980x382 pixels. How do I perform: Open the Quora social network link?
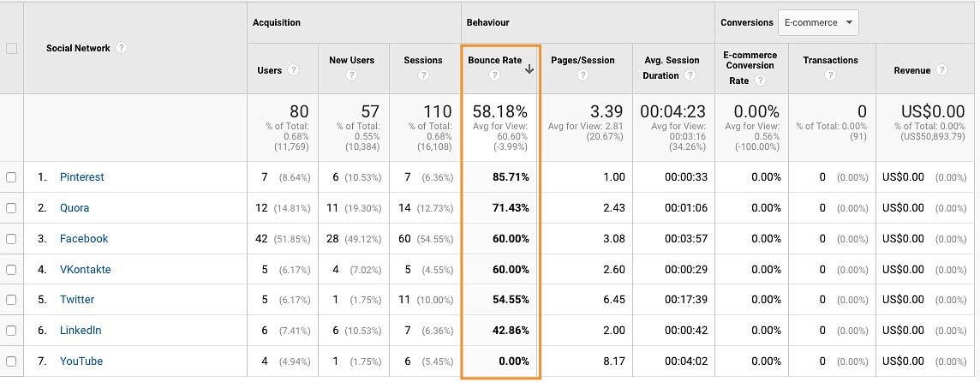[75, 207]
